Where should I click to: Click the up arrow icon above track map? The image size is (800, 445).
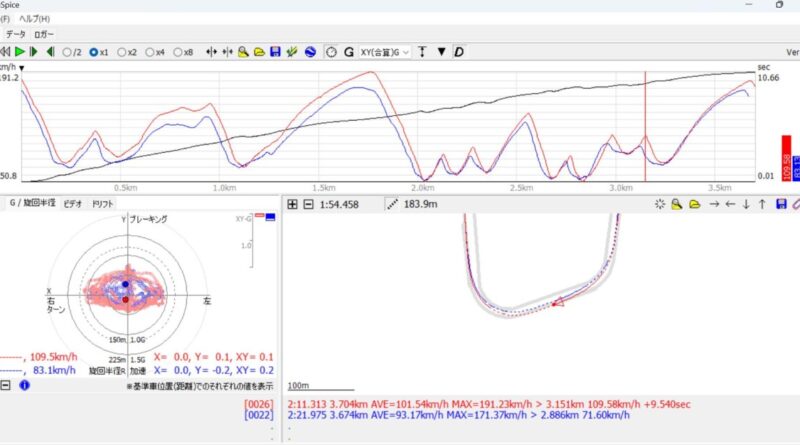(763, 204)
